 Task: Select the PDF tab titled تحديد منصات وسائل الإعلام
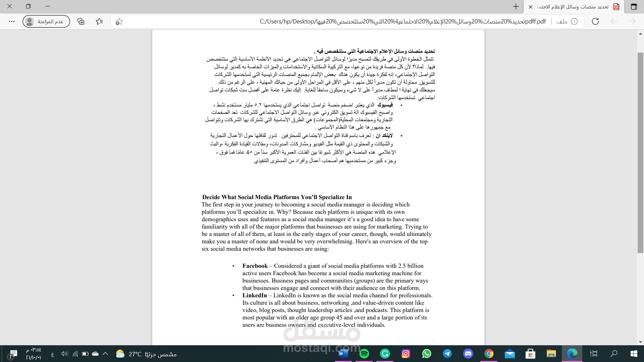point(574,7)
